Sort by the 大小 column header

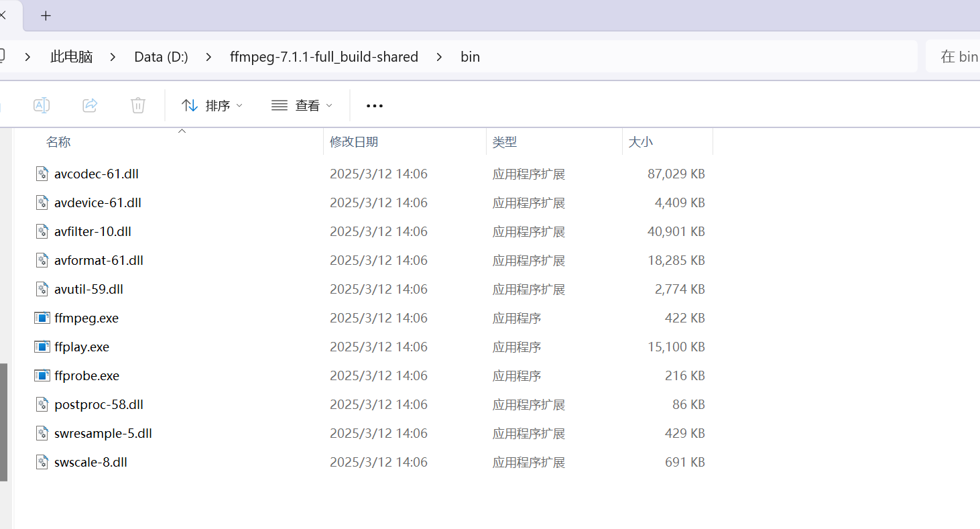pyautogui.click(x=641, y=142)
